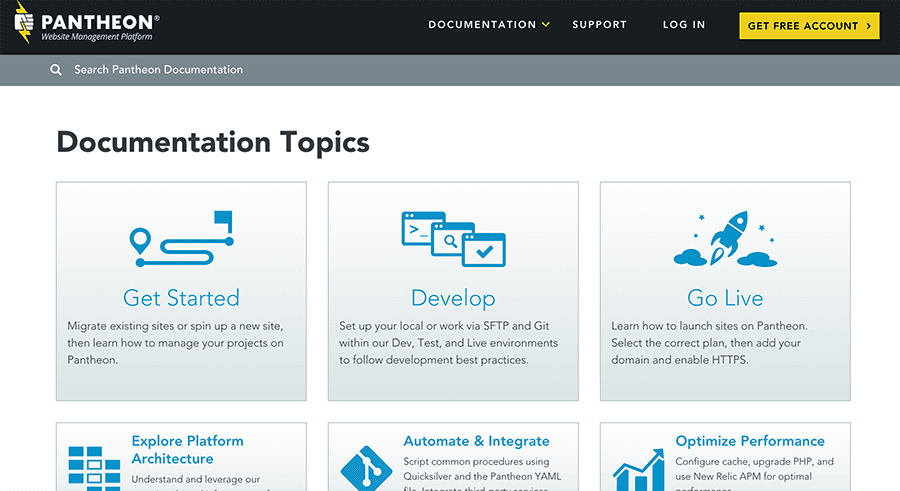Open the Log In menu item

(x=684, y=25)
